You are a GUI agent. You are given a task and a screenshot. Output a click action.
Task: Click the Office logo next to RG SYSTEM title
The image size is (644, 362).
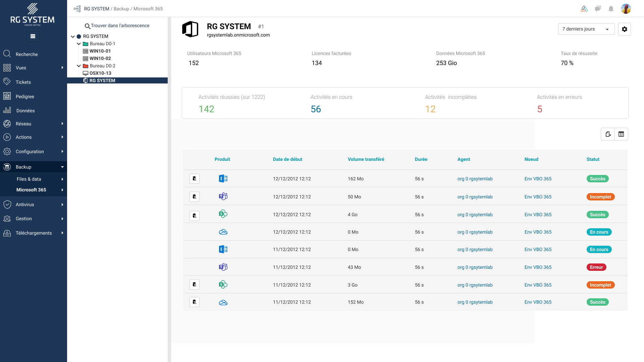(190, 29)
